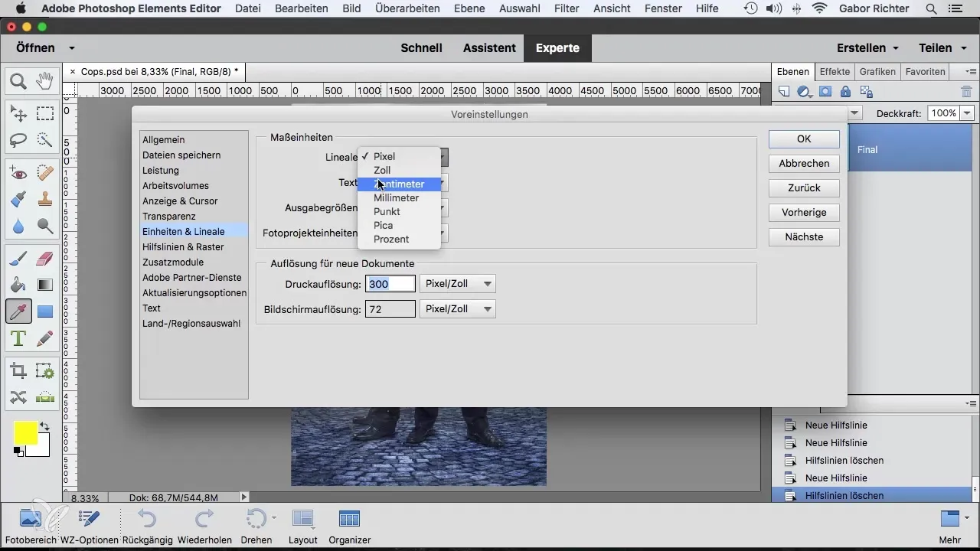Select Hilfslinien & Raster preferences category
This screenshot has height=551, width=980.
coord(194,246)
